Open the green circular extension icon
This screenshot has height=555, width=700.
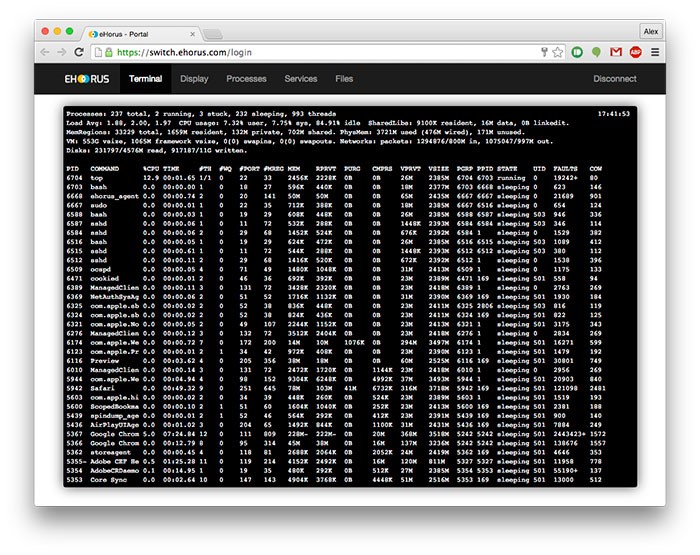pyautogui.click(x=577, y=52)
